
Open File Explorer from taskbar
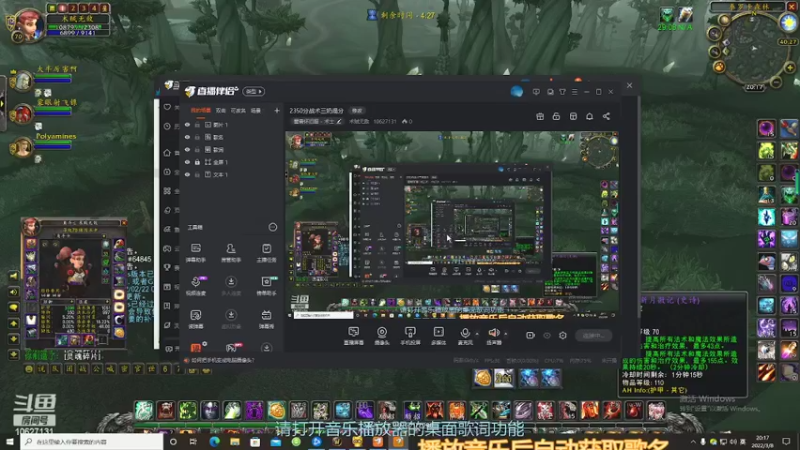(x=235, y=441)
